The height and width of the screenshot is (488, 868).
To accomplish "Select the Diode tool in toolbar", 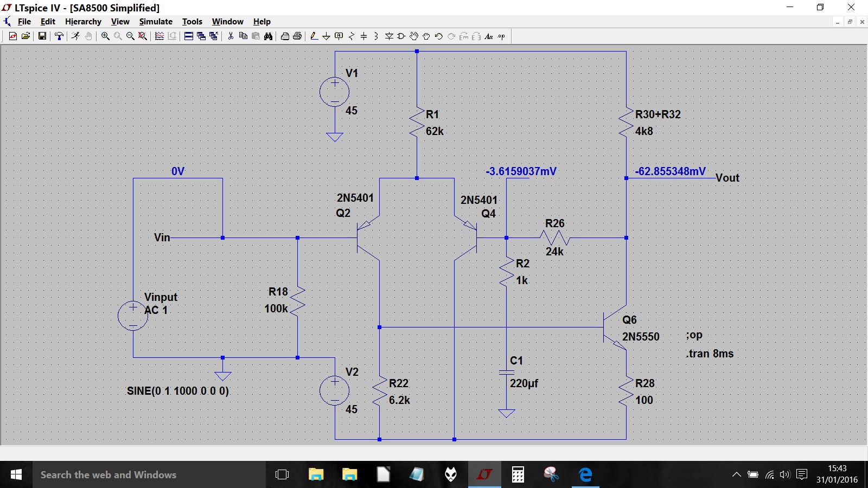I will click(x=389, y=36).
